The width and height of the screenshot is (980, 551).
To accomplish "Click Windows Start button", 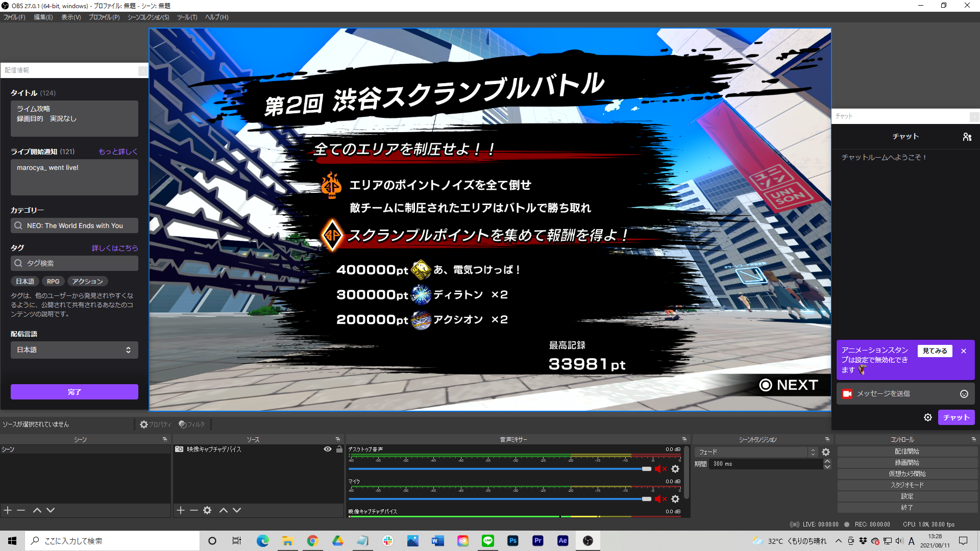I will click(12, 541).
